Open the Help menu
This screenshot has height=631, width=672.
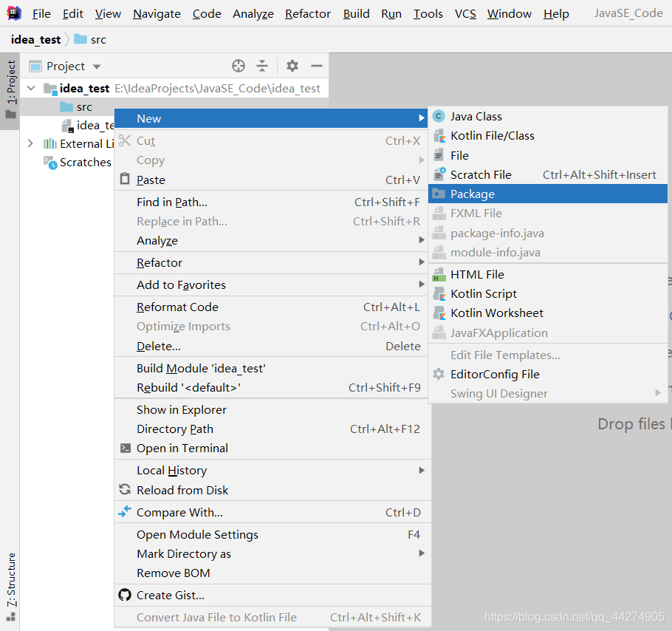coord(556,14)
